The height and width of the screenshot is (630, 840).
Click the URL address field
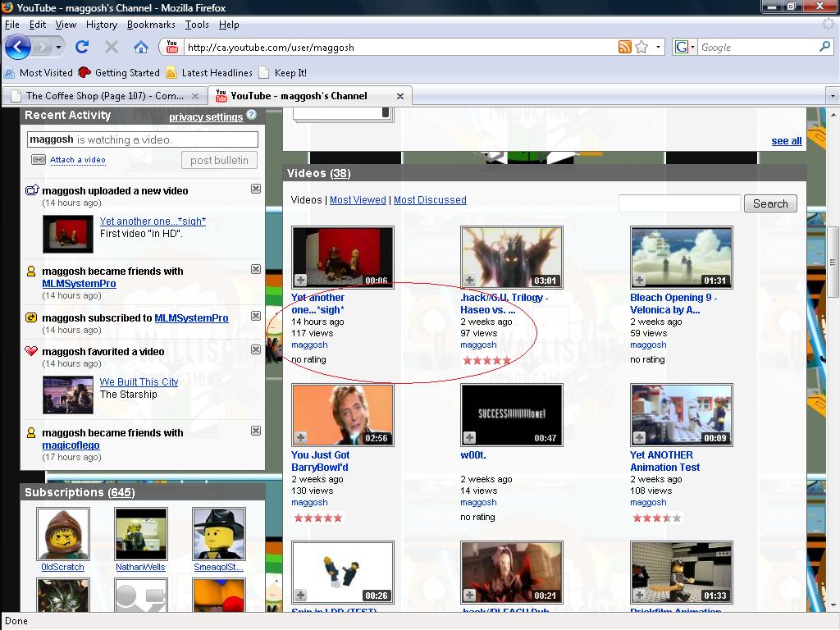point(399,47)
